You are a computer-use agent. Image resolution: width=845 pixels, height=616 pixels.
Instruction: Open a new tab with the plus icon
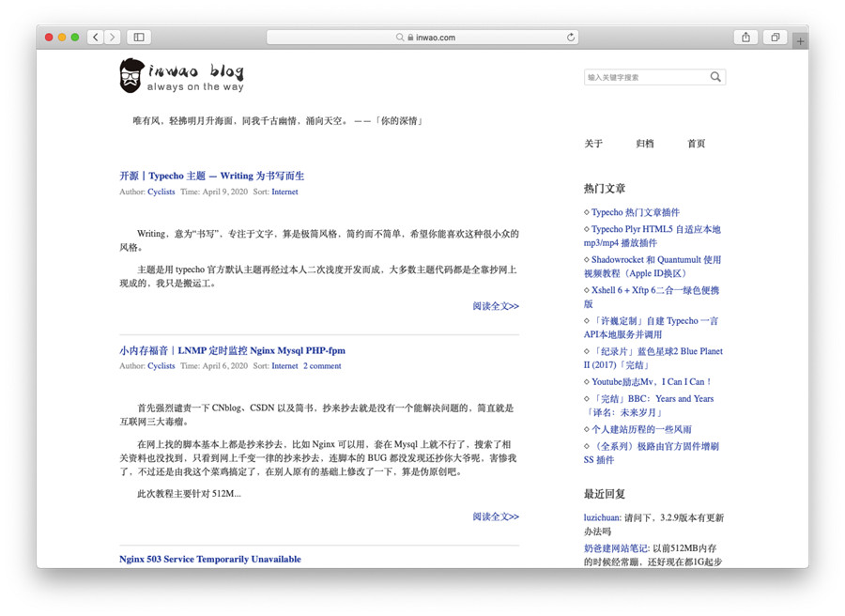[x=799, y=39]
